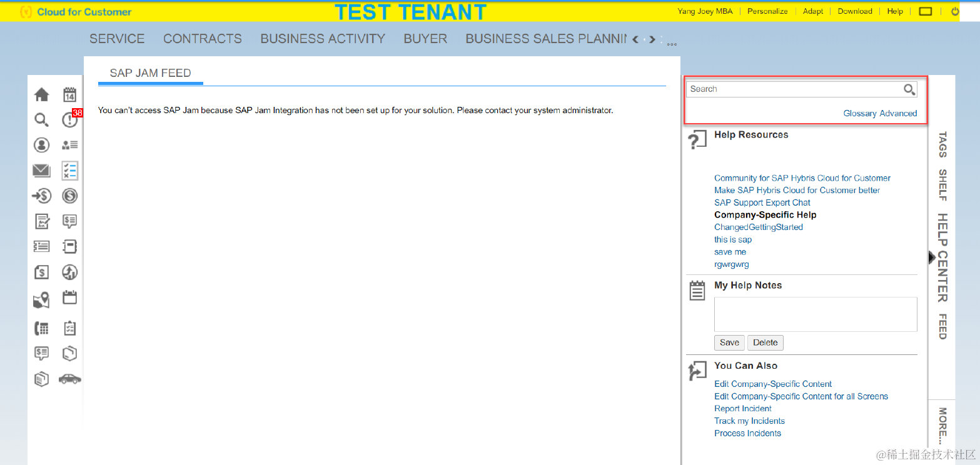Click the Download menu
The height and width of the screenshot is (465, 980).
tap(855, 11)
